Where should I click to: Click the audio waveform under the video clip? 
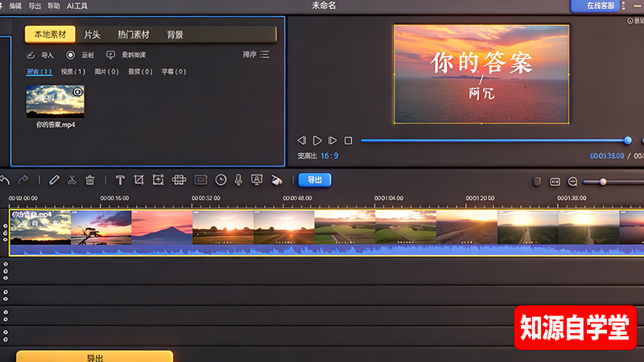(327, 249)
